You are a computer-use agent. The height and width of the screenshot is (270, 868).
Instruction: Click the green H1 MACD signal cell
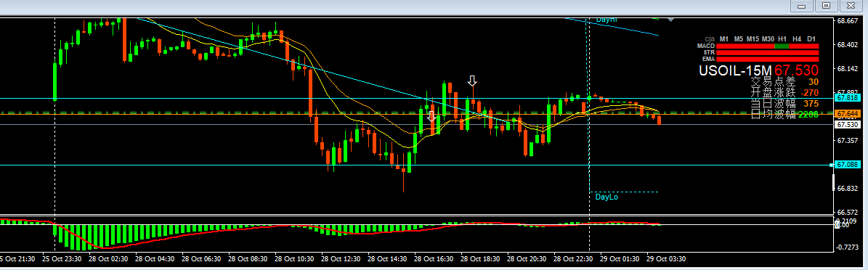click(782, 46)
